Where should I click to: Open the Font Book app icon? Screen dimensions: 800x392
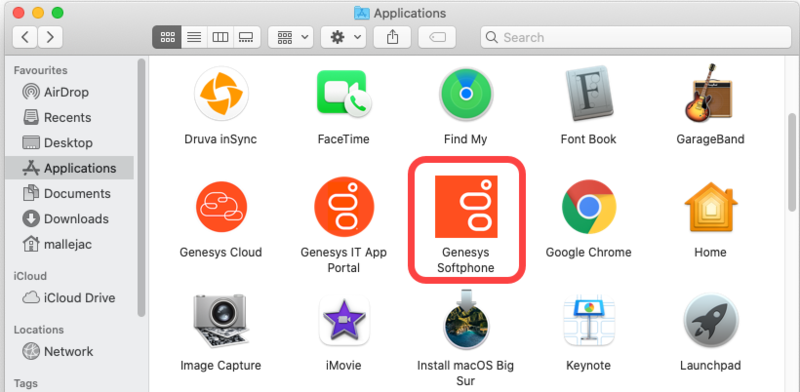click(x=589, y=94)
